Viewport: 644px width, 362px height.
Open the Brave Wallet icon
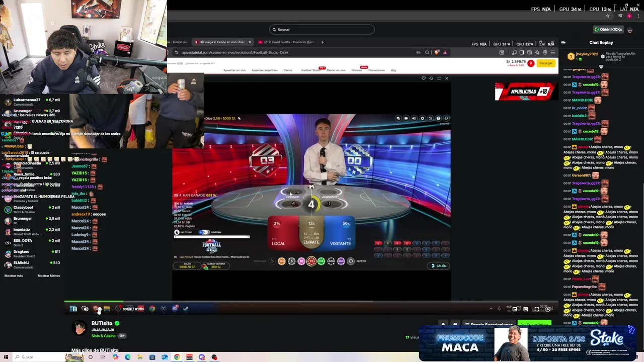pyautogui.click(x=529, y=52)
